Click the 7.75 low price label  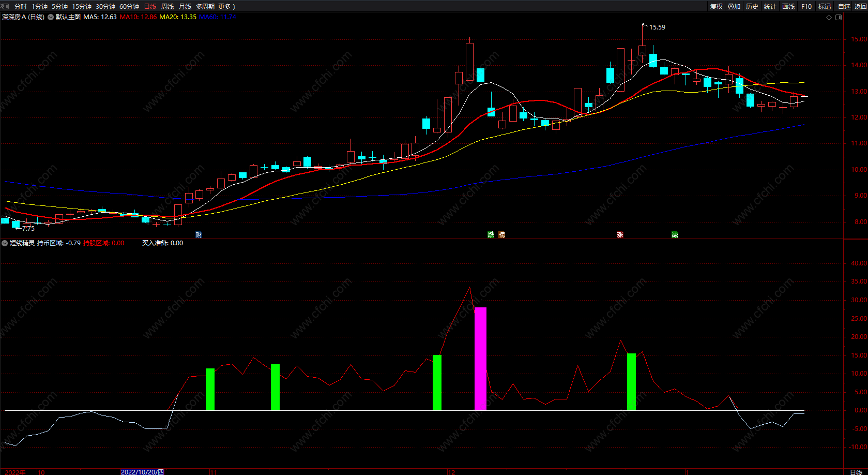28,228
